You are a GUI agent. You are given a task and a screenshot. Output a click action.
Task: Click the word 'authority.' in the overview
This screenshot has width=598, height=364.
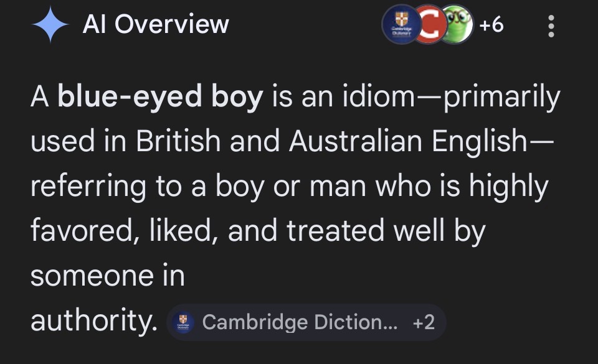pyautogui.click(x=93, y=321)
